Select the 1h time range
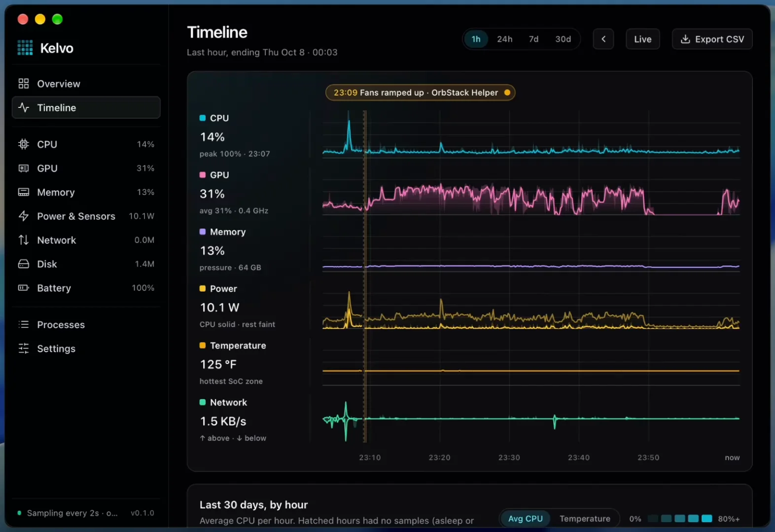 [476, 39]
